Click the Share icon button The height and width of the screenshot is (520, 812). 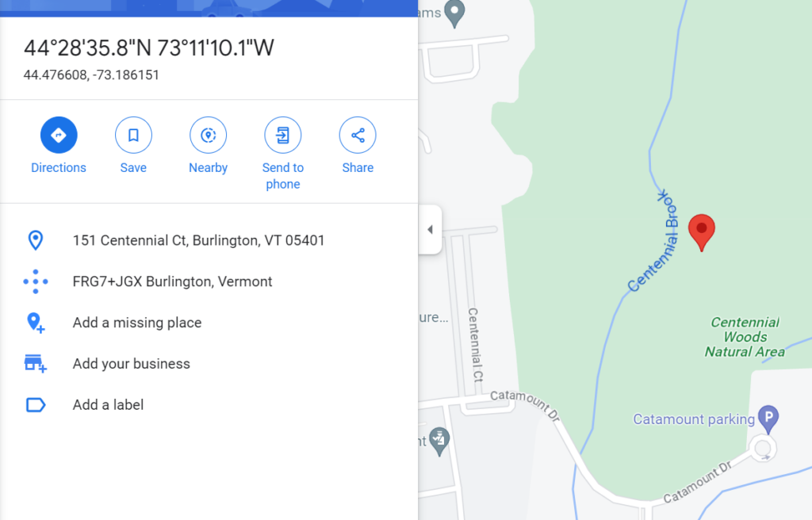[358, 136]
